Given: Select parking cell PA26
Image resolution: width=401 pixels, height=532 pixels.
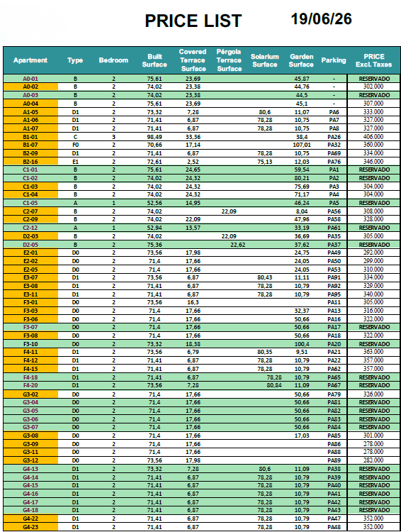Looking at the screenshot, I should click(x=334, y=137).
